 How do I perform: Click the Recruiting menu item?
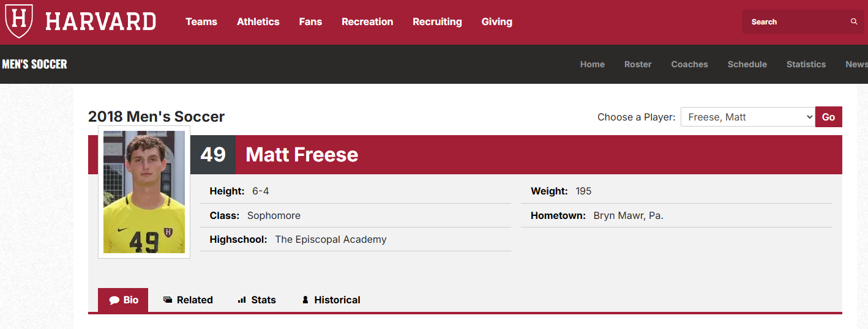pos(437,22)
